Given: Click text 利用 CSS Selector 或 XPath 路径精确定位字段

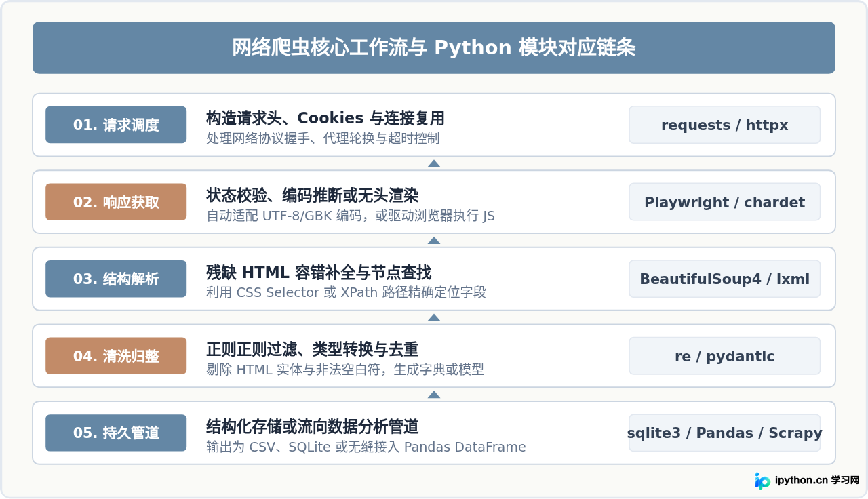Looking at the screenshot, I should [x=346, y=292].
